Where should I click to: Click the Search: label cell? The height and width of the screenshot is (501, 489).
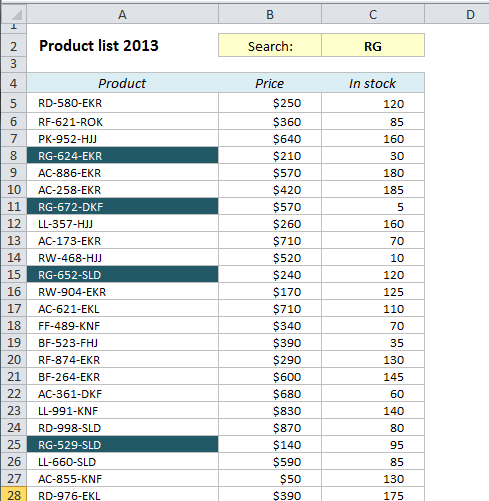click(x=270, y=45)
